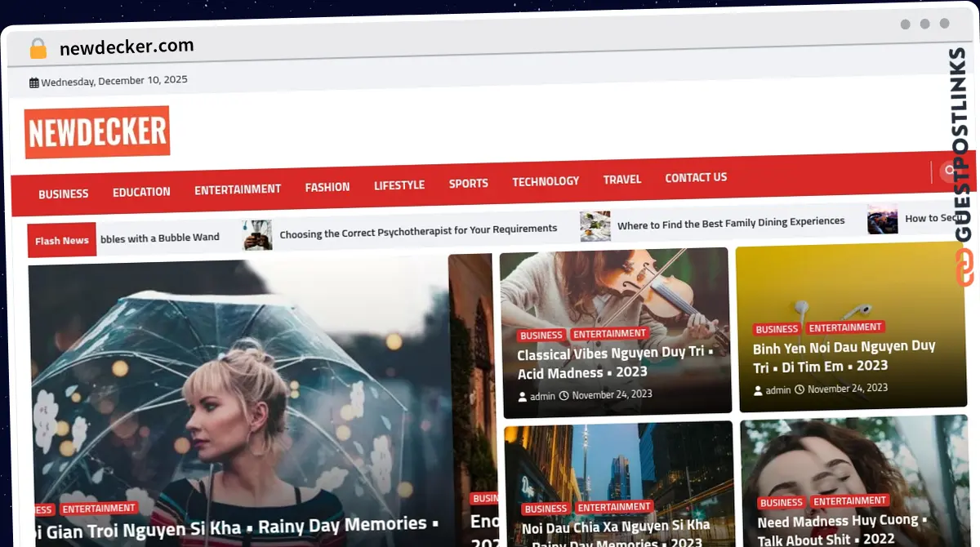Click admin author icon on Classical Vibes post

523,397
